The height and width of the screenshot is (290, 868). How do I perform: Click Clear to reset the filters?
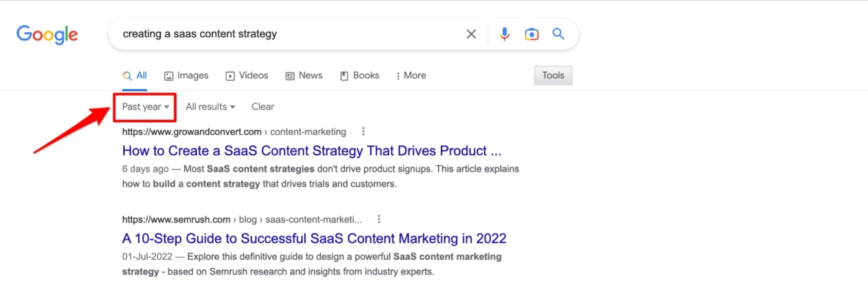pyautogui.click(x=263, y=107)
